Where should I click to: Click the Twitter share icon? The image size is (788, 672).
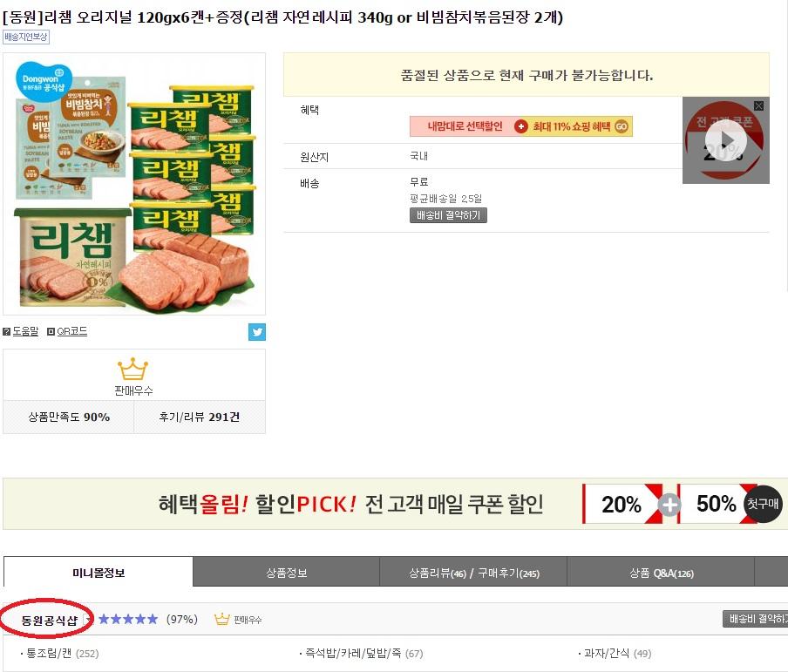pos(256,331)
